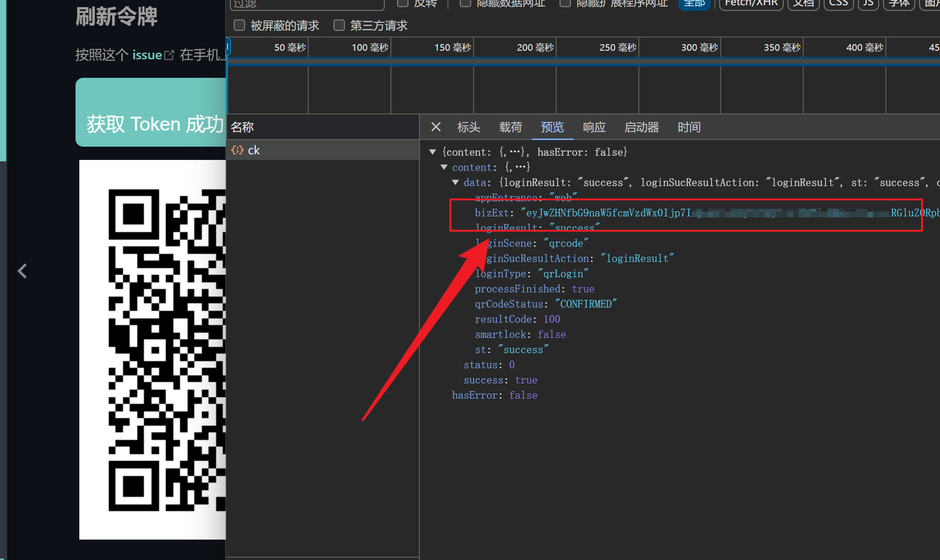Screen dimensions: 940x560
Task: Filter by 字体 font requests
Action: [x=899, y=3]
